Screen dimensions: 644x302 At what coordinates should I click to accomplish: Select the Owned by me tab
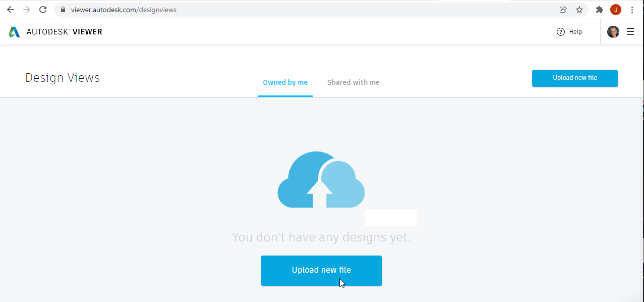tap(285, 82)
